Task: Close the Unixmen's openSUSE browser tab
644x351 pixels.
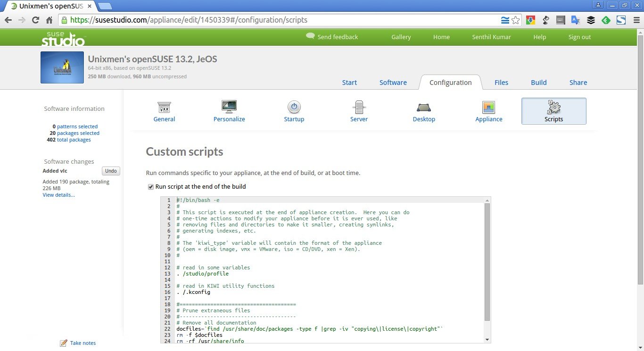Action: pos(90,6)
